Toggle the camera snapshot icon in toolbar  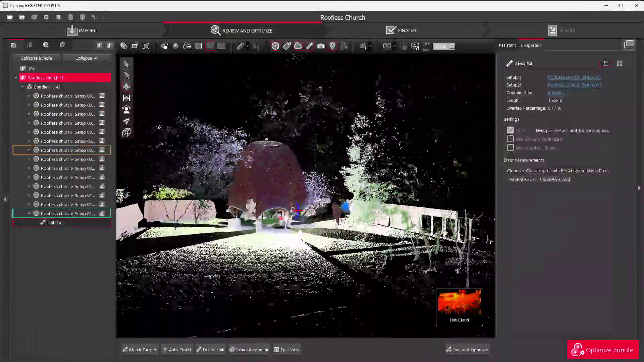[x=321, y=46]
